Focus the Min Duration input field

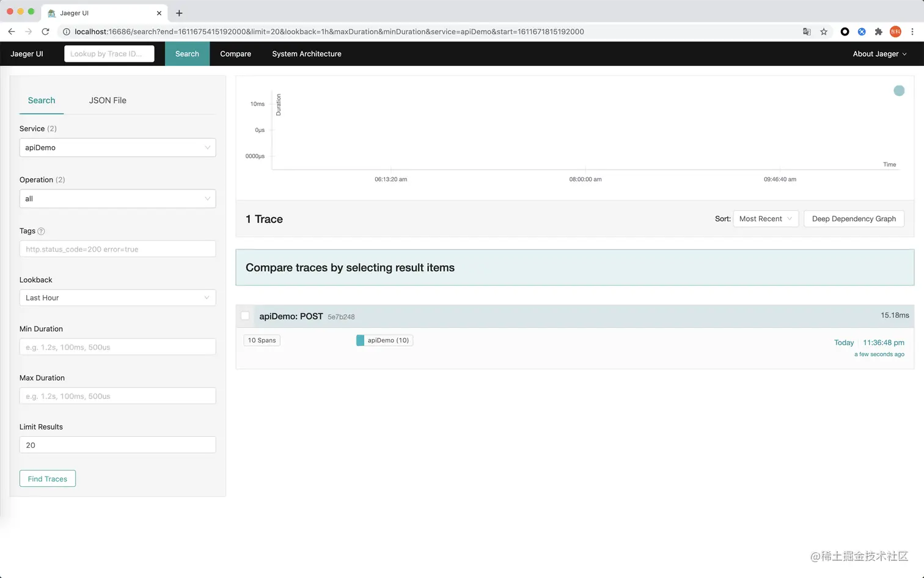[117, 347]
